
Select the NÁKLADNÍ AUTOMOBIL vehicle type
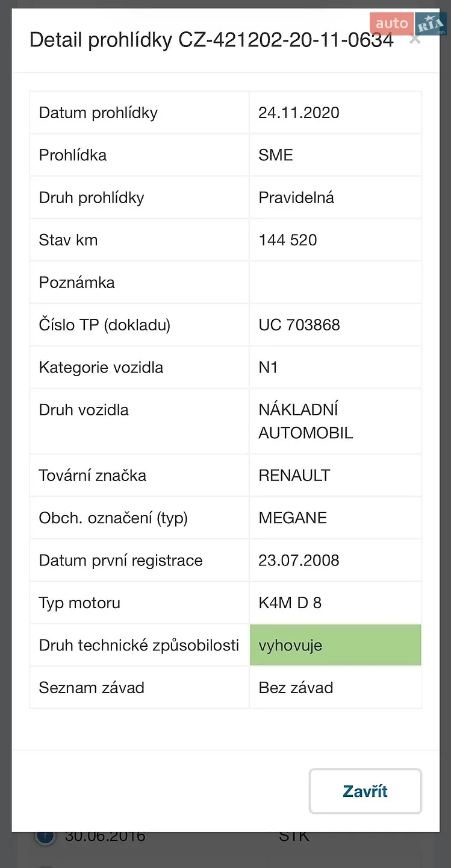pos(305,421)
